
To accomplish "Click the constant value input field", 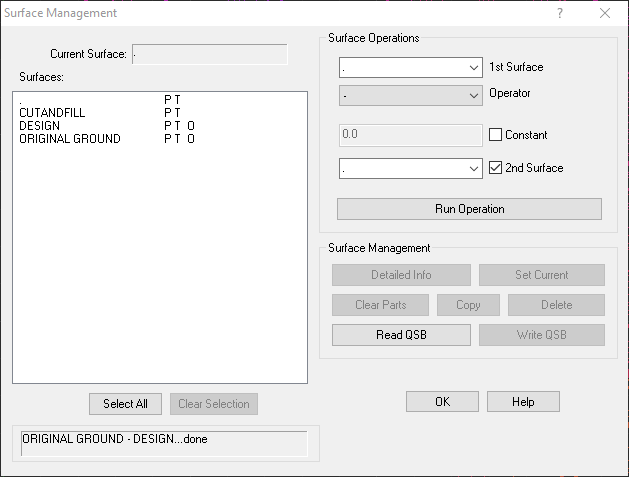I will coord(411,135).
